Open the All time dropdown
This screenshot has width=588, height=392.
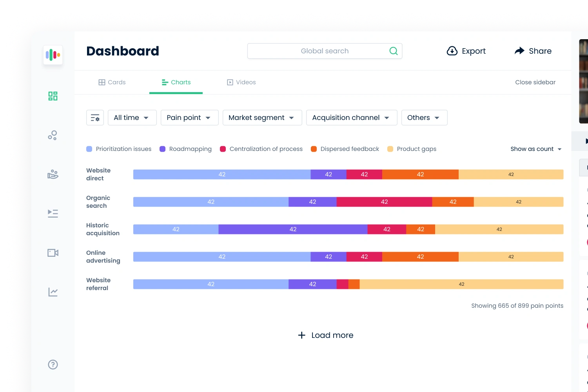tap(132, 118)
